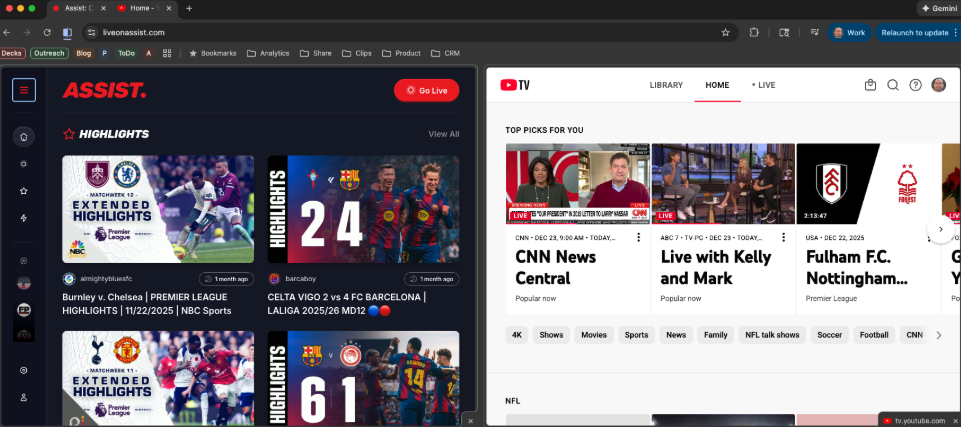Click Relaunch to update
Viewport: 961px width, 427px height.
pos(917,32)
